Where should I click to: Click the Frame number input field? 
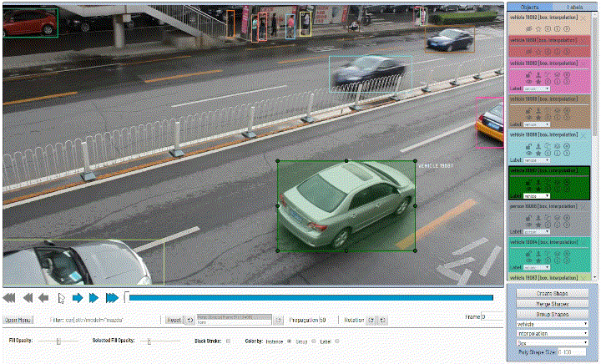[x=491, y=317]
